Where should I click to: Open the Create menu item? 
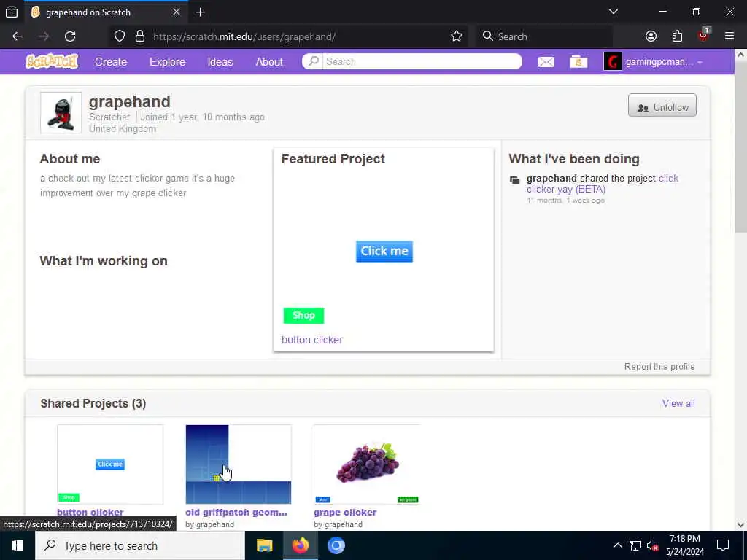[111, 62]
